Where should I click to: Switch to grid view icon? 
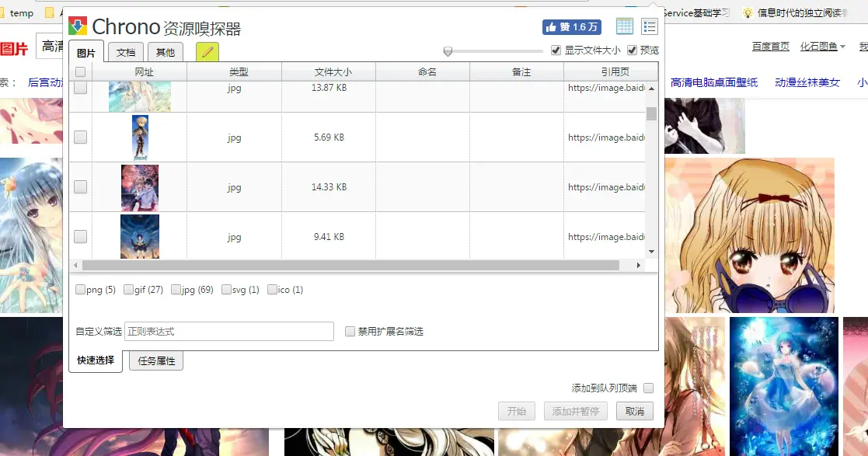625,26
